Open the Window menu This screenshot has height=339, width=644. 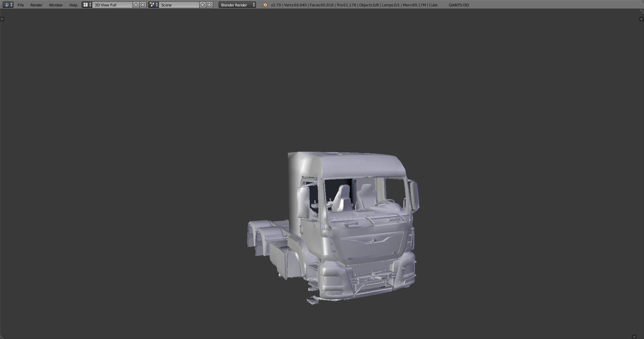[x=55, y=5]
